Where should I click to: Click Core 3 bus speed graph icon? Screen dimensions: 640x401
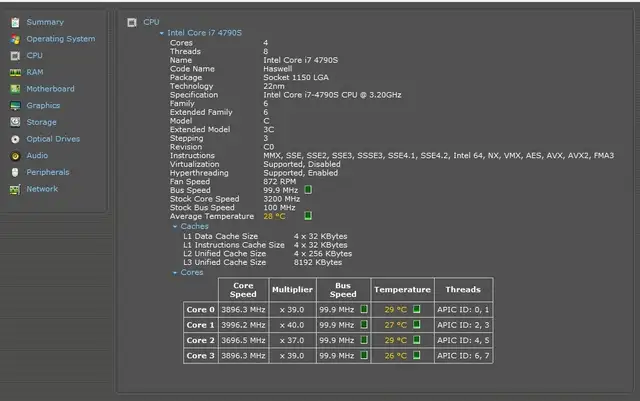click(x=364, y=355)
